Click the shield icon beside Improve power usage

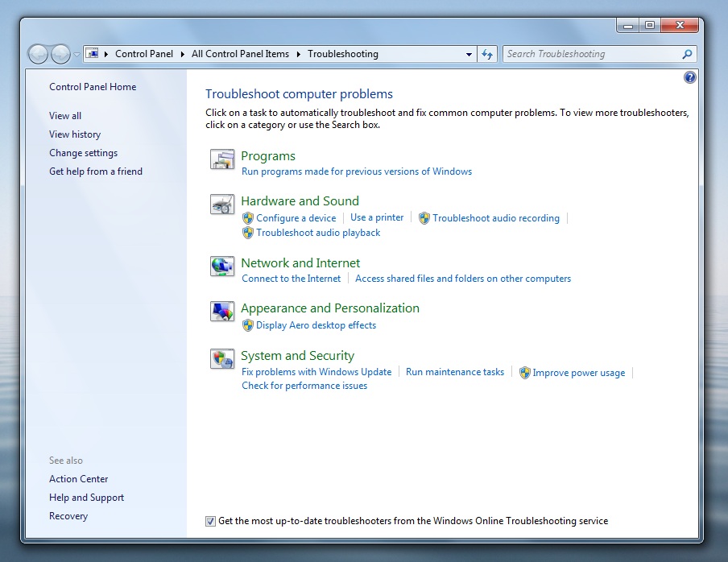point(524,373)
